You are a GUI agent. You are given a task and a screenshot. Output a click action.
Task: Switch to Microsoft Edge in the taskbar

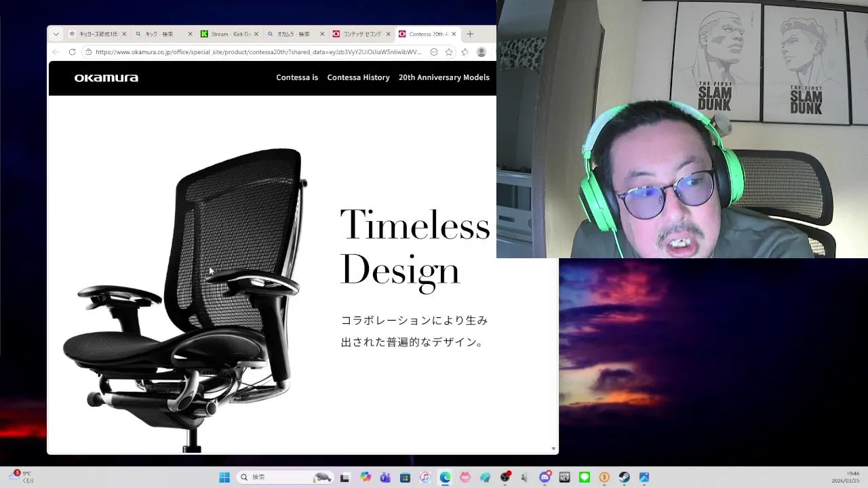pyautogui.click(x=445, y=477)
